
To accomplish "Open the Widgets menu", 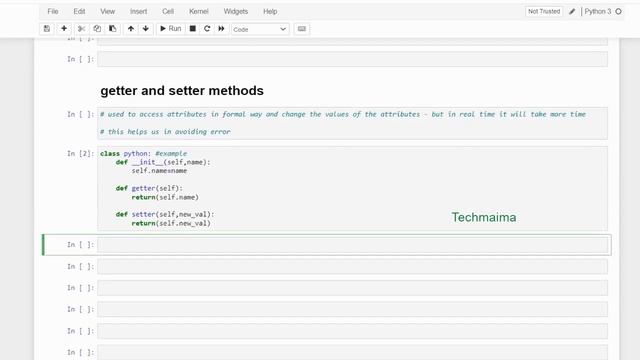I will coord(236,11).
